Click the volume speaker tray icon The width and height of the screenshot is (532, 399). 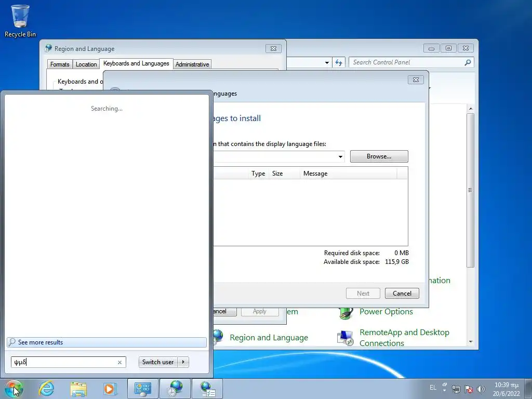[481, 389]
